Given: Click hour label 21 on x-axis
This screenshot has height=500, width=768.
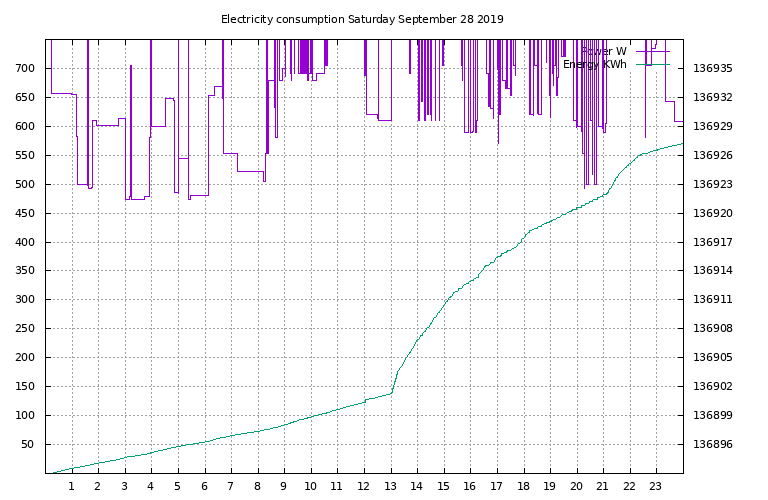Looking at the screenshot, I should [602, 486].
